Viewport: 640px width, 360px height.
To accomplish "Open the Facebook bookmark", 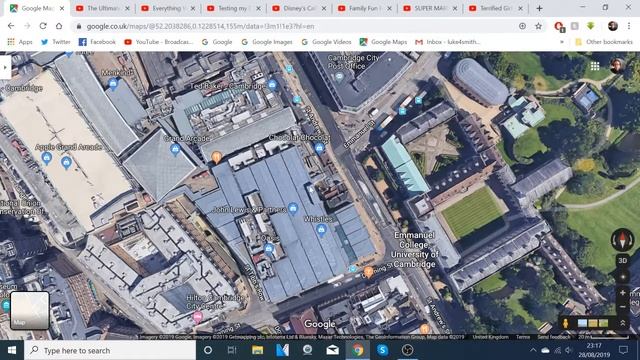I will coord(97,42).
